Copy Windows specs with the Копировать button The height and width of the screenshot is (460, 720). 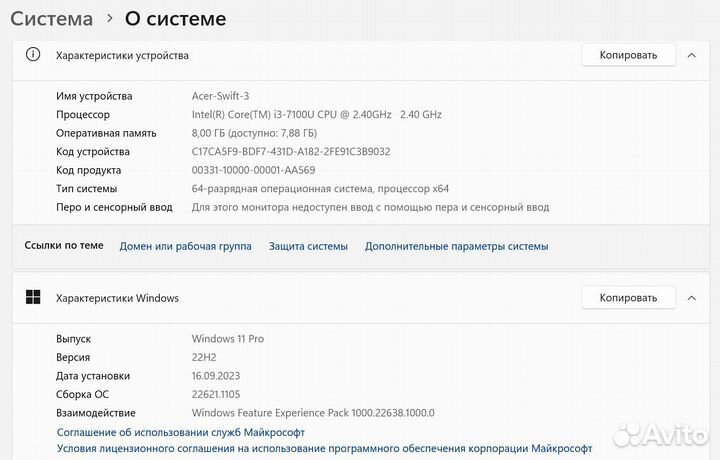(628, 298)
